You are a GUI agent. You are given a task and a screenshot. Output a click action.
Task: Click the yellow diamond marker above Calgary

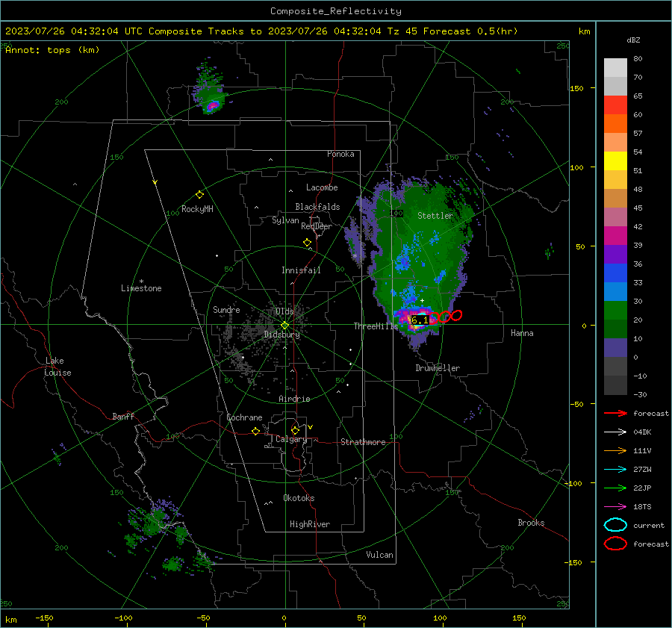tap(295, 430)
